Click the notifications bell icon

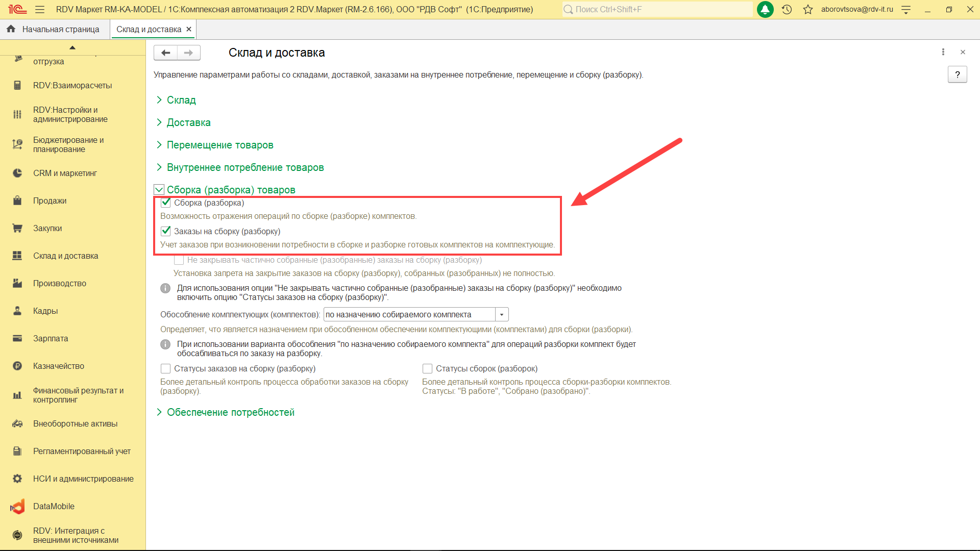[x=765, y=9]
